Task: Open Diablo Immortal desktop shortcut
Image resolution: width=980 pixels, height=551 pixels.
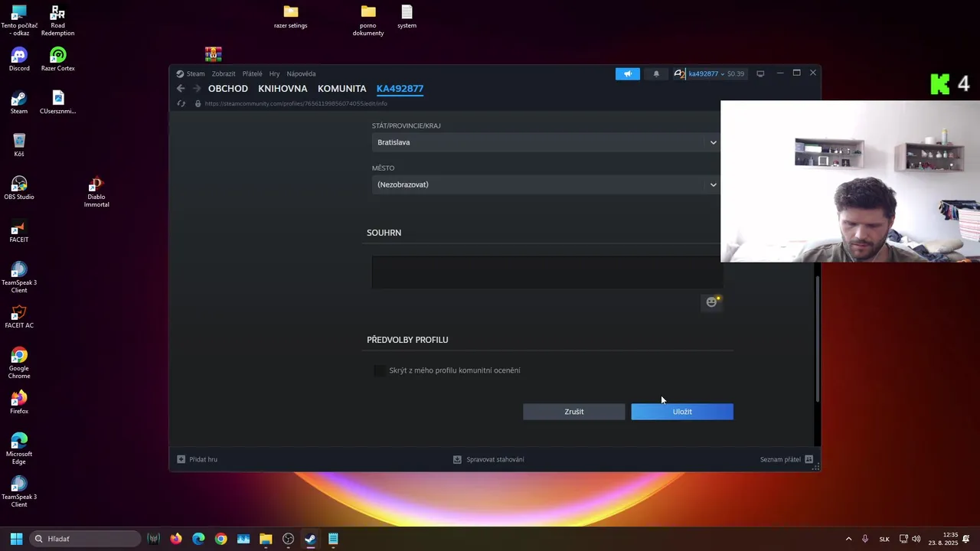Action: pos(96,192)
